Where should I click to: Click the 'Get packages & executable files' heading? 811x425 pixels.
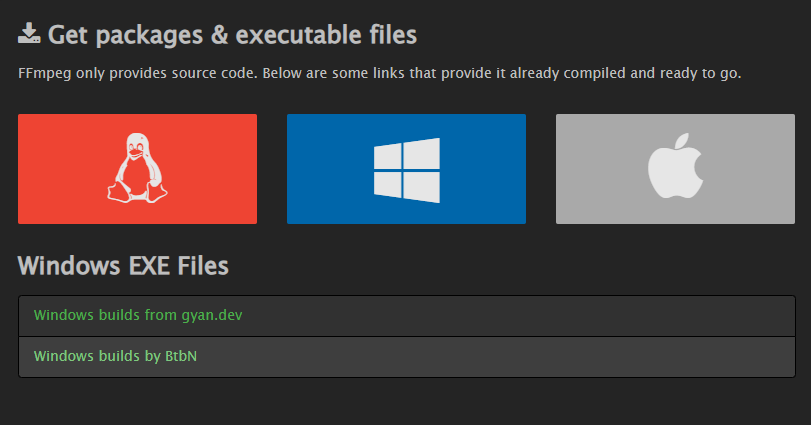coord(232,35)
